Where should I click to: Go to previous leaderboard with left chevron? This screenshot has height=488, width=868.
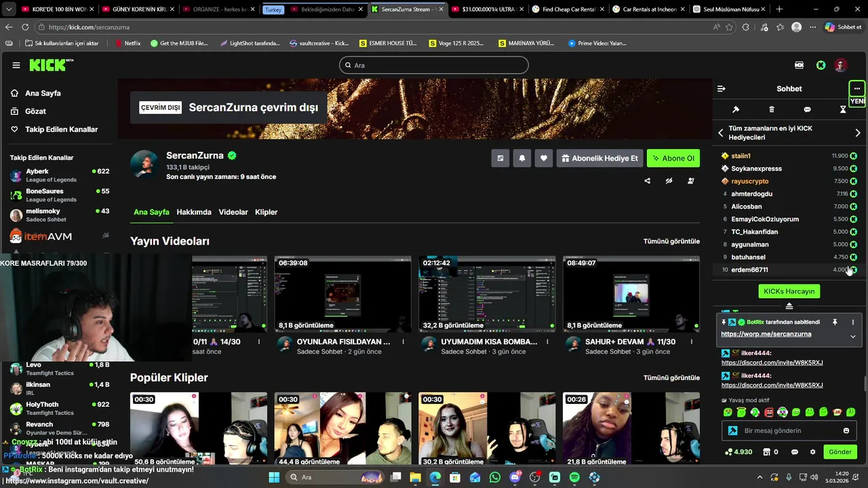721,133
